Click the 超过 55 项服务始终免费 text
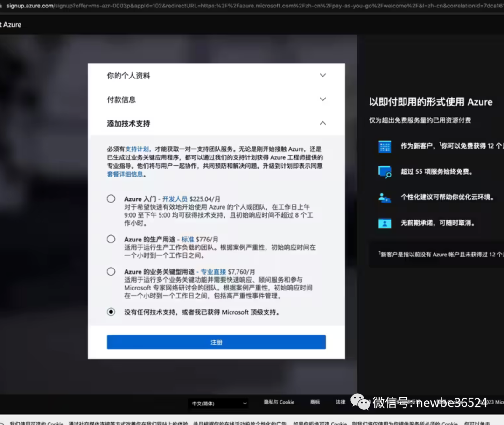 [x=436, y=171]
